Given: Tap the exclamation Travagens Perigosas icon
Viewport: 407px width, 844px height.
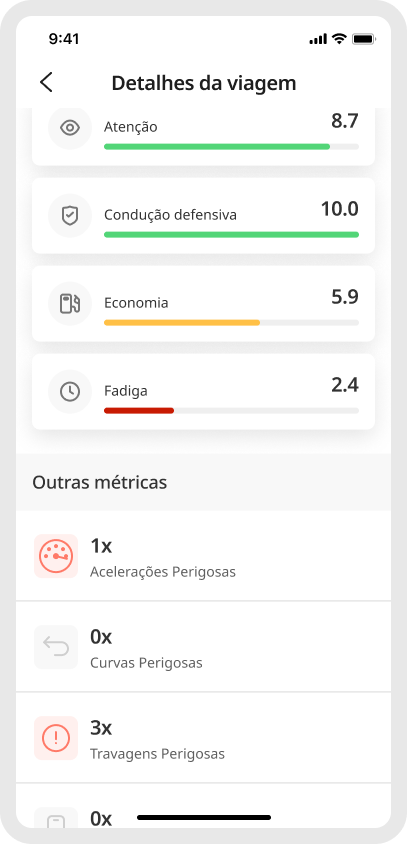Looking at the screenshot, I should pos(56,738).
